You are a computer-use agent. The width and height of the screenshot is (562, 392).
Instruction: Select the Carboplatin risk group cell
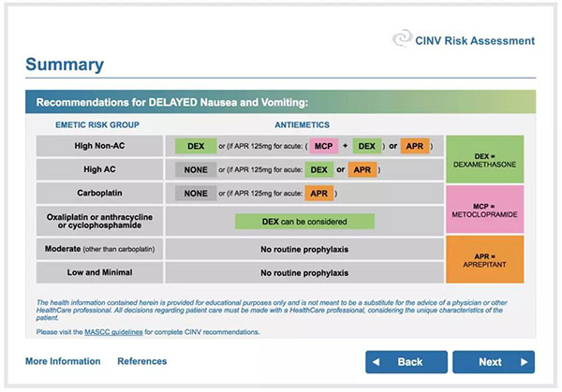click(99, 193)
